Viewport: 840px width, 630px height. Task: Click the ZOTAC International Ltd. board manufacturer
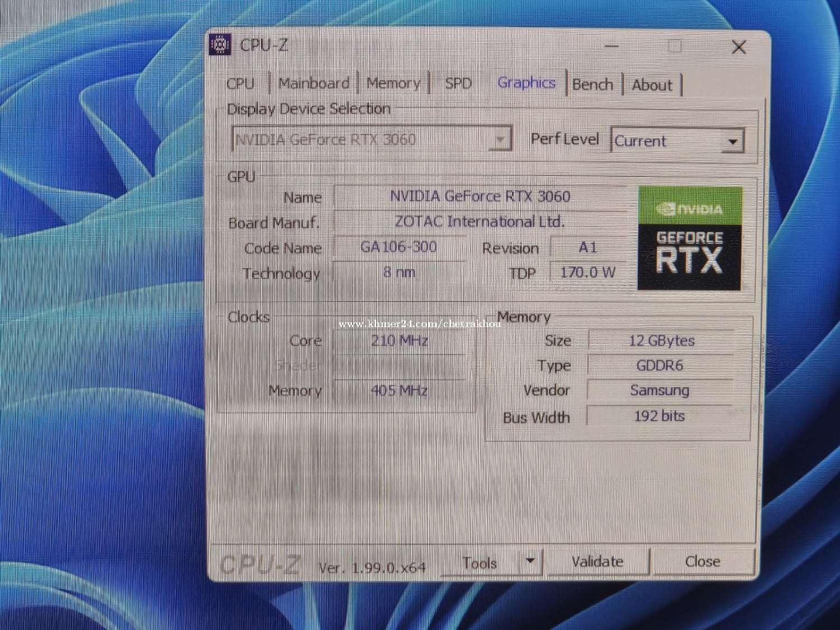[480, 222]
